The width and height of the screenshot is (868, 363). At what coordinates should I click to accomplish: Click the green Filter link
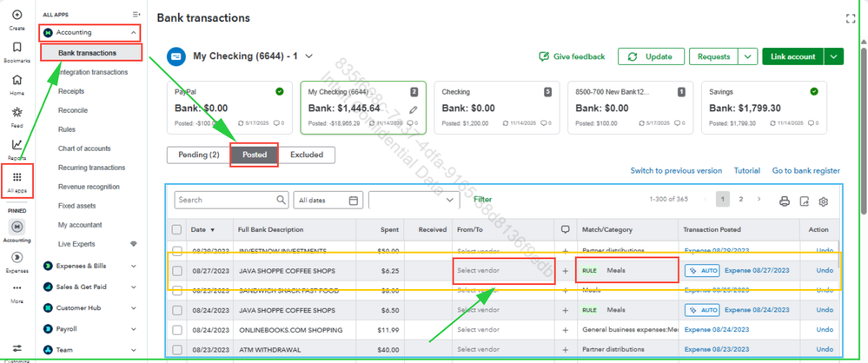click(483, 199)
